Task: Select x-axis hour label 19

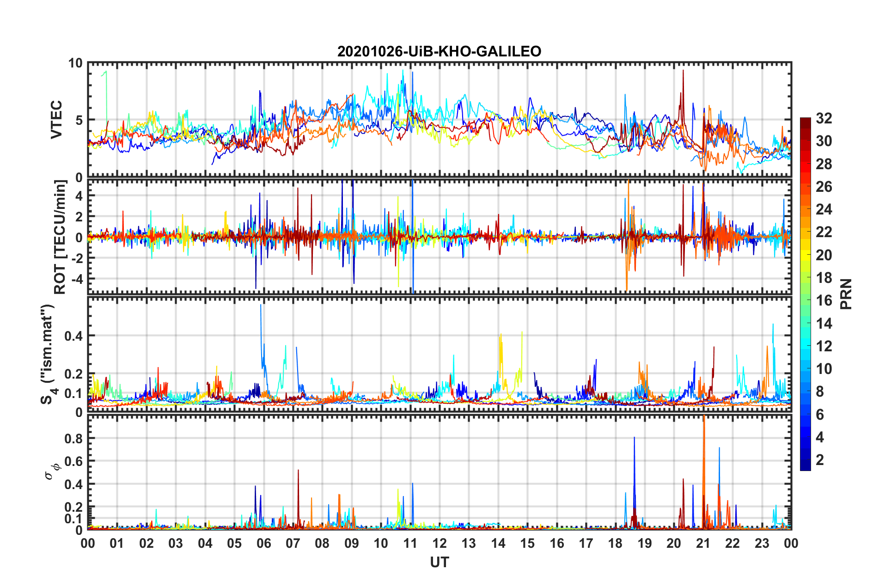Action: tap(645, 543)
